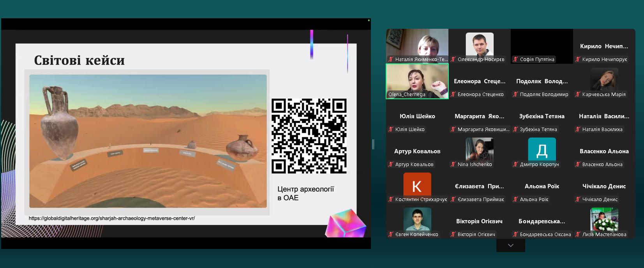Click Софія Путятіна name label
The image size is (644, 268).
point(537,60)
